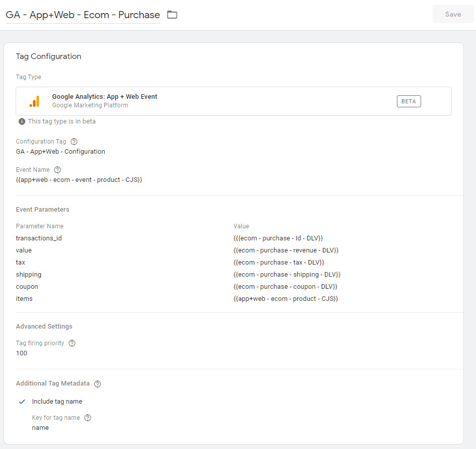
Task: Open help icon for Additional Tag Metadata
Action: [x=97, y=383]
